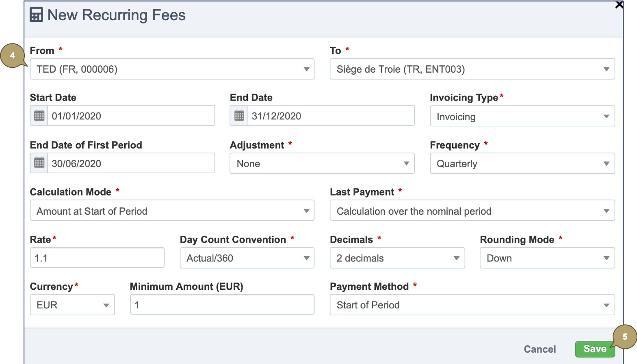Cancel the recurring fee creation
Screen dimensions: 637x364
pyautogui.click(x=539, y=349)
